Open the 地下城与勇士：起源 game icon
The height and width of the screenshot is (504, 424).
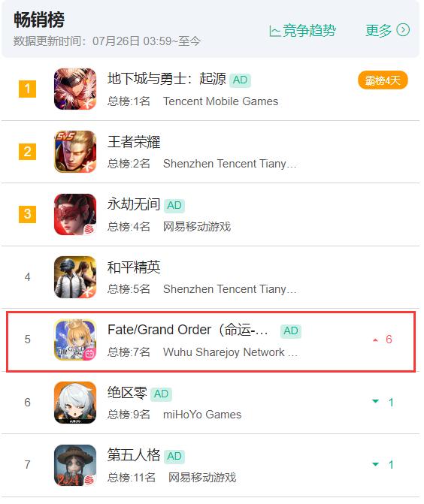coord(75,89)
